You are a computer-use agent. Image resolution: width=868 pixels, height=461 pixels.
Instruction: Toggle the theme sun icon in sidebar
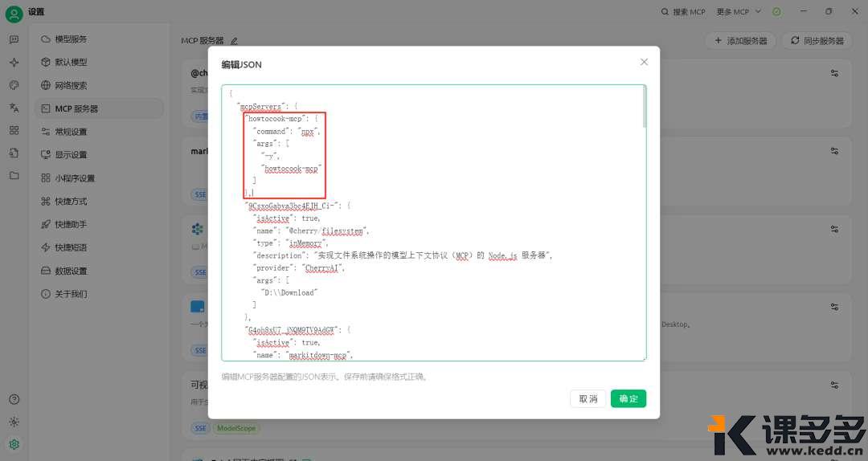(x=14, y=422)
